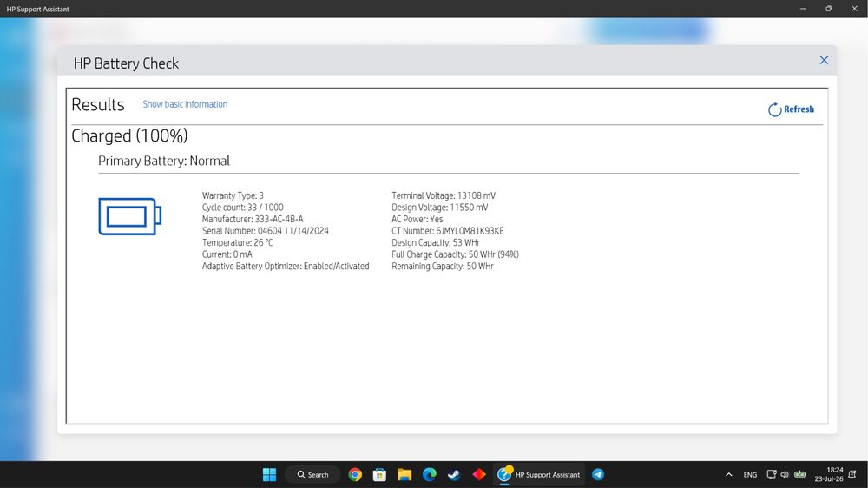Open Telegram from the taskbar

[x=598, y=475]
